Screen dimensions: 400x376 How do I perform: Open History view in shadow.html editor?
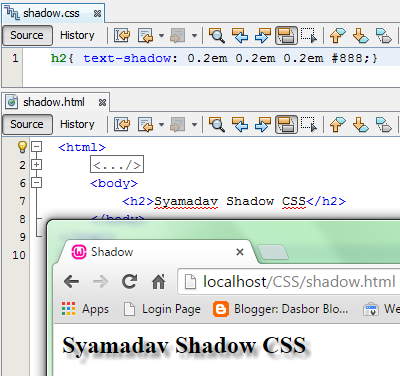pos(77,124)
